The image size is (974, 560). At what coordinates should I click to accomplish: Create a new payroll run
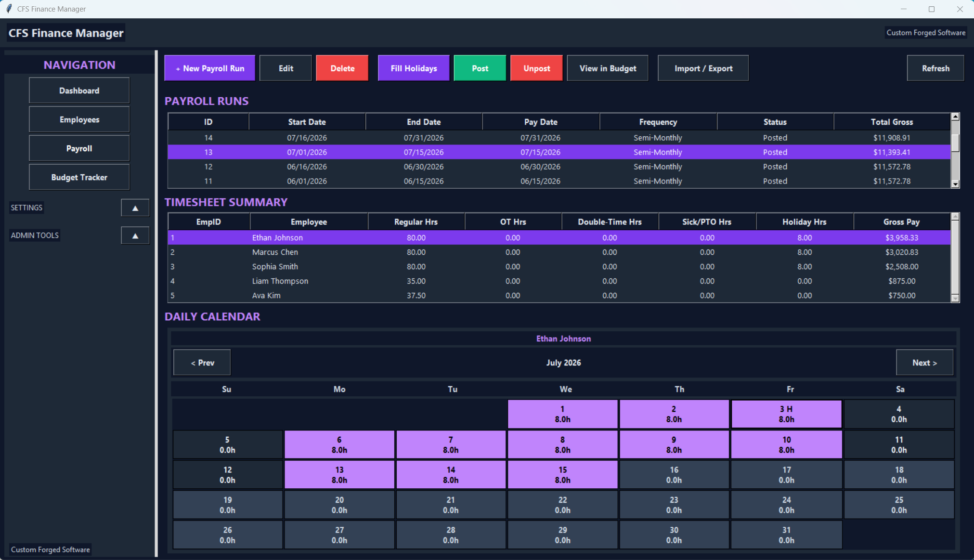click(210, 68)
